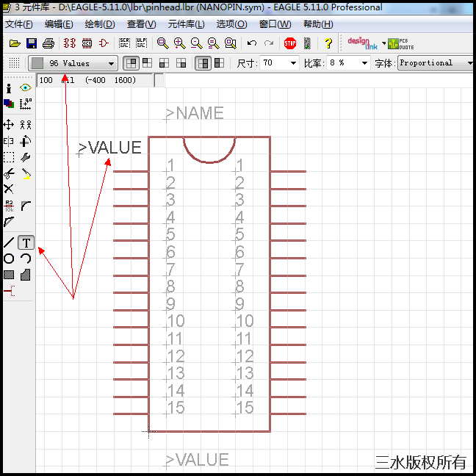Expand the designlink dropdown arrow
This screenshot has height=476, width=476.
click(x=383, y=43)
